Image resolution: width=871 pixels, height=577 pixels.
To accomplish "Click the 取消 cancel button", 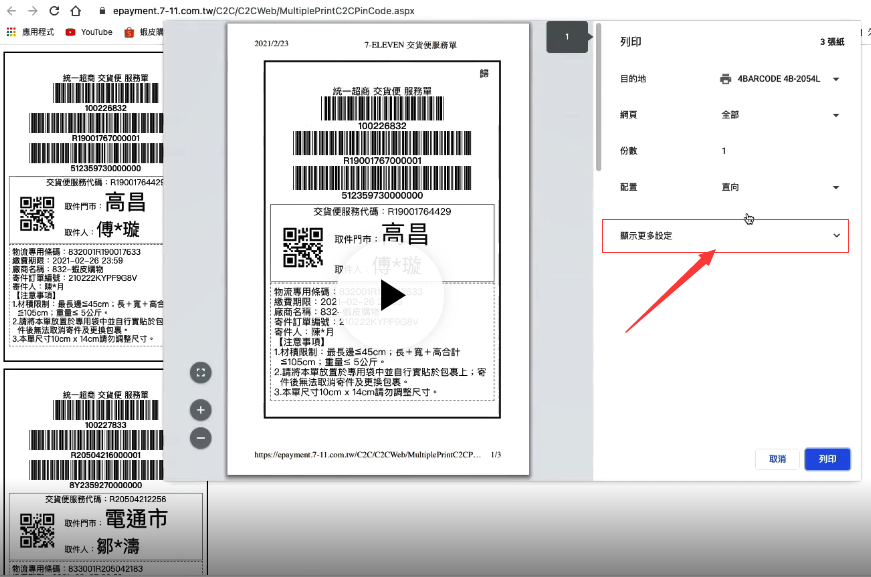I will pos(777,459).
